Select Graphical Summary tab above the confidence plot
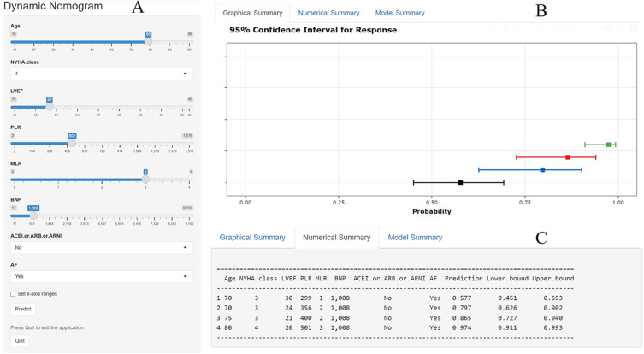Screen dimensions: 644x354 point(252,13)
